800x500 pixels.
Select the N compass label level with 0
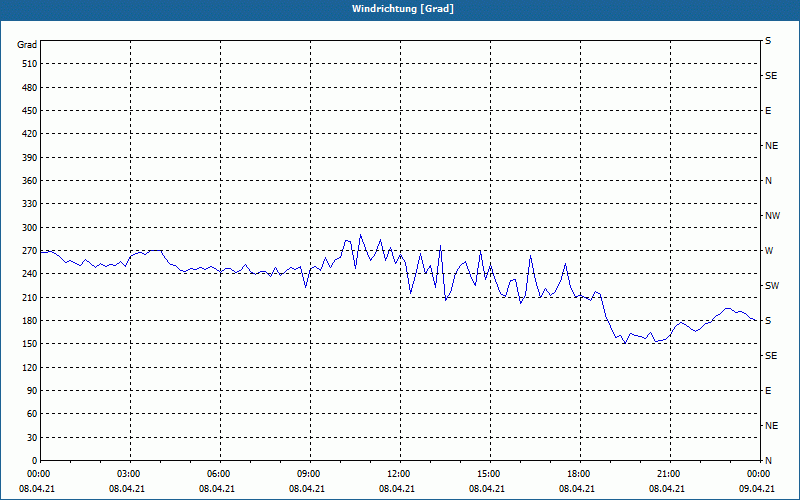click(x=768, y=461)
